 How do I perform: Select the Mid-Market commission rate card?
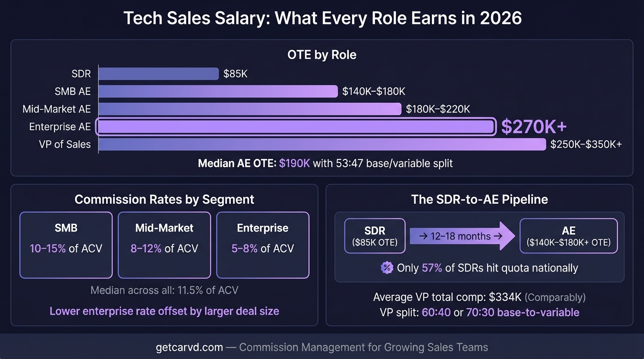pyautogui.click(x=164, y=245)
